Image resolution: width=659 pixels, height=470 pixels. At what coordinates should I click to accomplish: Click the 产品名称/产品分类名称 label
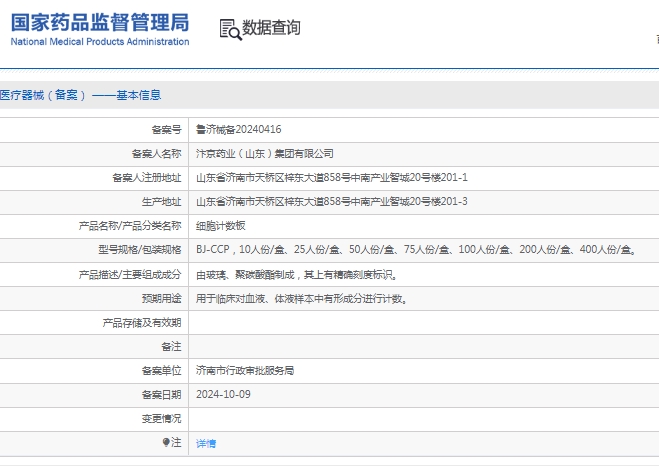coord(130,226)
